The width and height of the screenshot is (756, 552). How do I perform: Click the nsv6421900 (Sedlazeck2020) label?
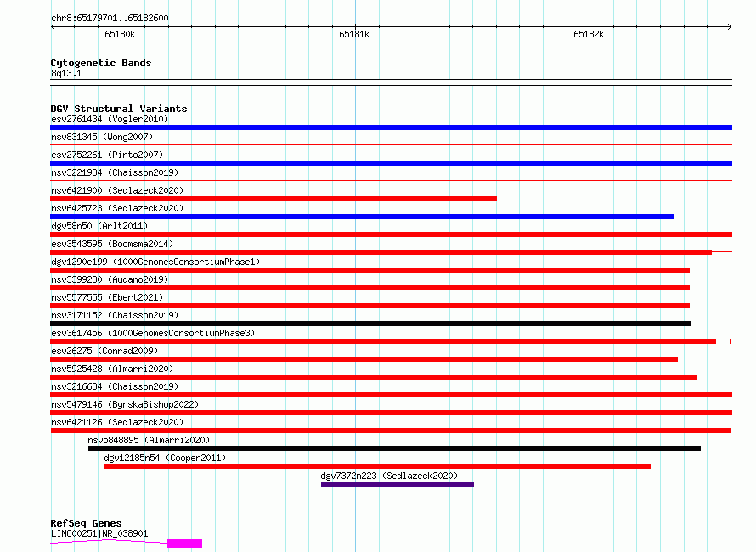coord(117,190)
